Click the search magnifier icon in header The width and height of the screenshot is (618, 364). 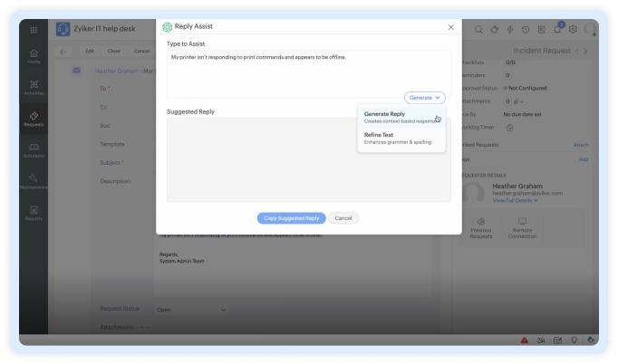coord(478,30)
